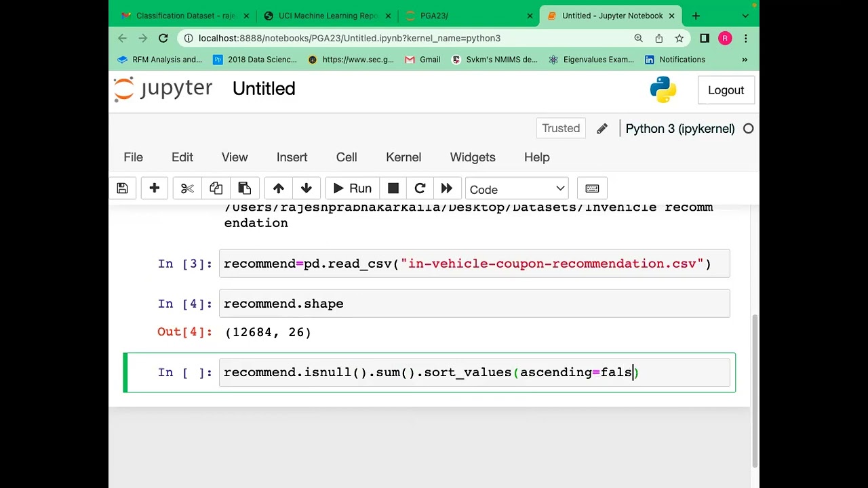
Task: Open the Chrome three-dot menu
Action: pyautogui.click(x=745, y=39)
